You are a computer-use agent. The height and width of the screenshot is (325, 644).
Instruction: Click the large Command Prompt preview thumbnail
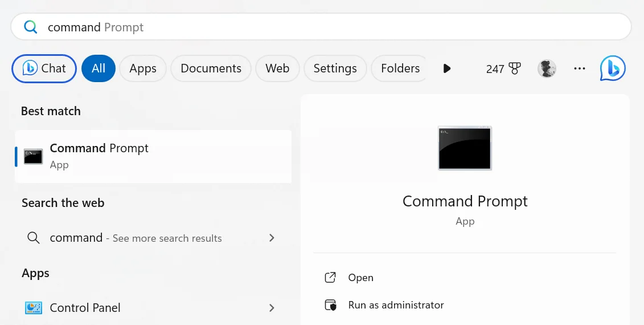(465, 148)
